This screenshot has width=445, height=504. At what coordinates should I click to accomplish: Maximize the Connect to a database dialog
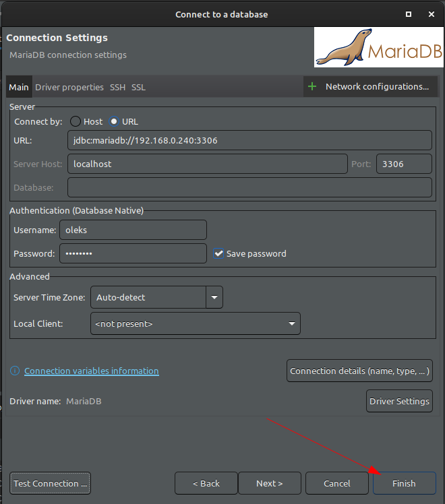[x=409, y=14]
